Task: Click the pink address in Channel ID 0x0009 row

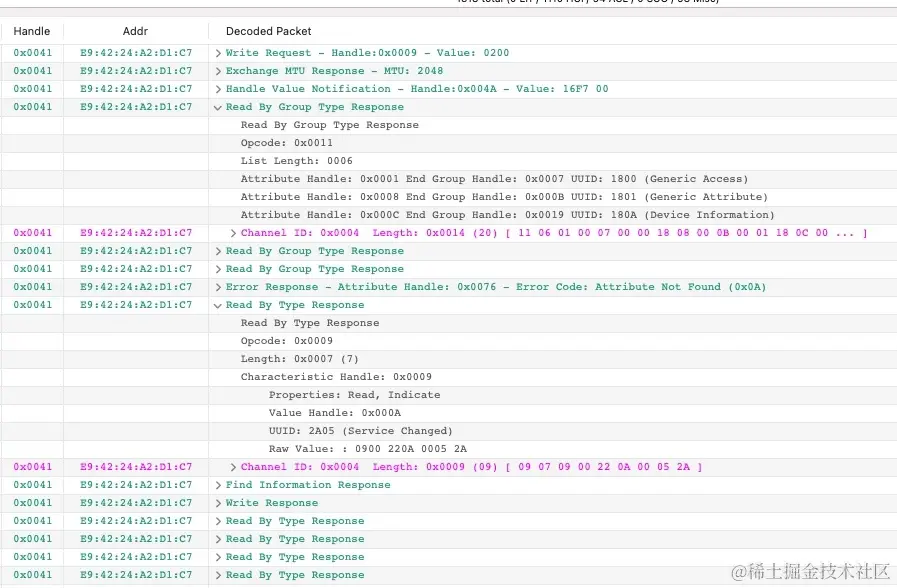Action: point(136,467)
